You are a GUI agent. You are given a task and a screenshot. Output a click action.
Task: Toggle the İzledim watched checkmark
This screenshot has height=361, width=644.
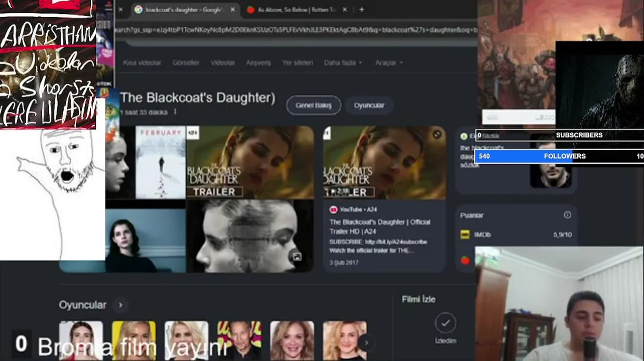click(x=445, y=323)
